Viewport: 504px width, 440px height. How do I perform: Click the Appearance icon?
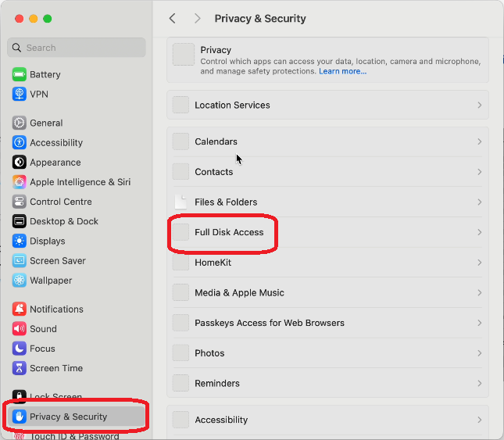click(x=20, y=163)
